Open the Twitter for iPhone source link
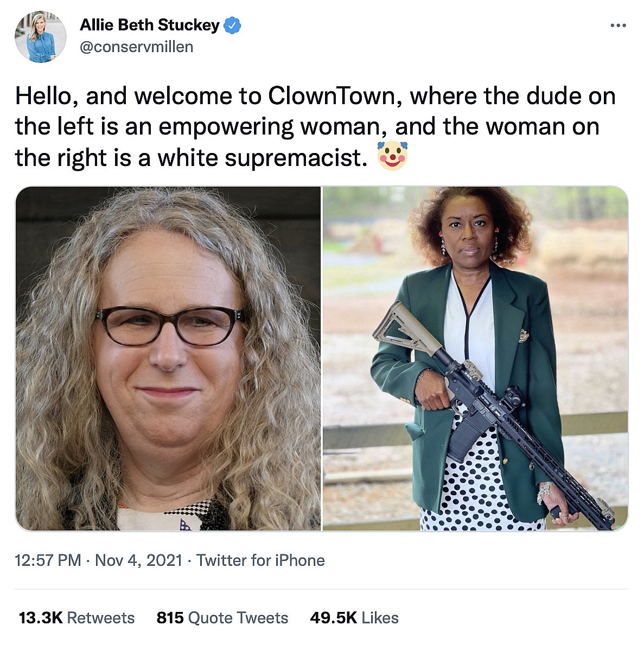The height and width of the screenshot is (645, 644). pos(260,560)
